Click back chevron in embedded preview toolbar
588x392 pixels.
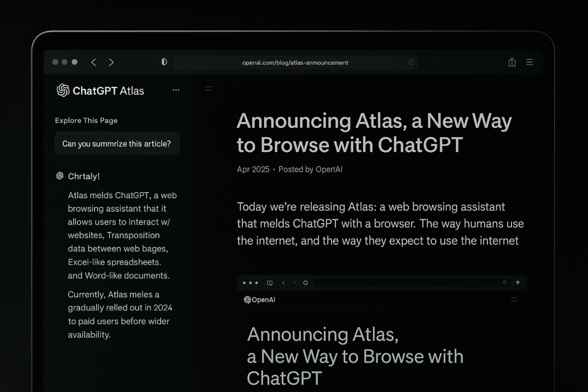(x=283, y=282)
